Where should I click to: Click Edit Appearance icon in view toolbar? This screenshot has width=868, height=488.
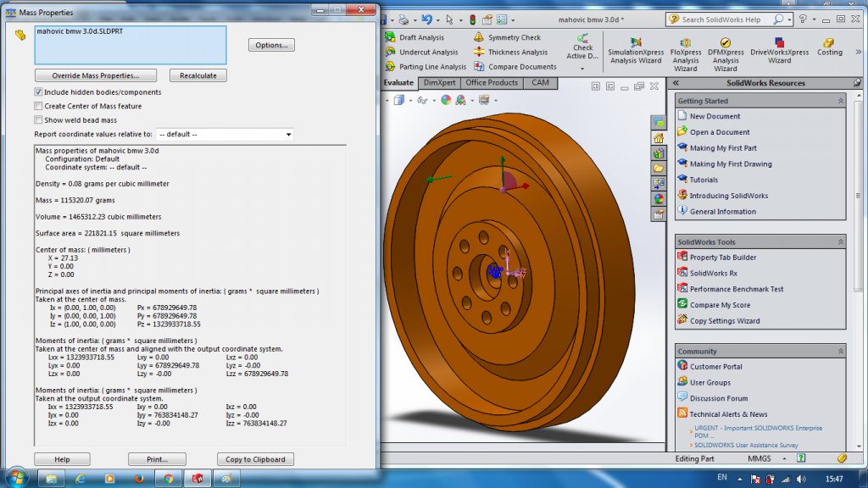click(x=446, y=100)
